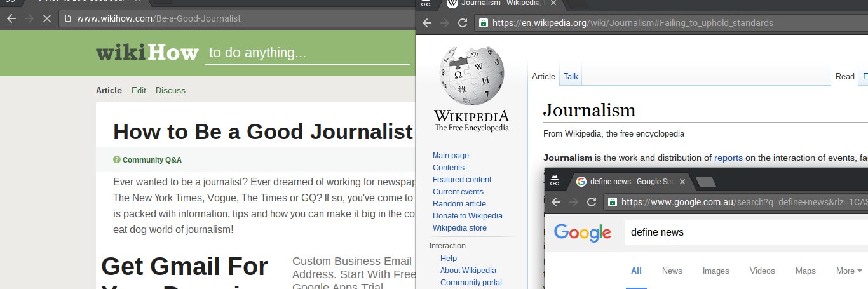Screen dimensions: 868x289
Task: Open Featured content link
Action: tap(462, 180)
